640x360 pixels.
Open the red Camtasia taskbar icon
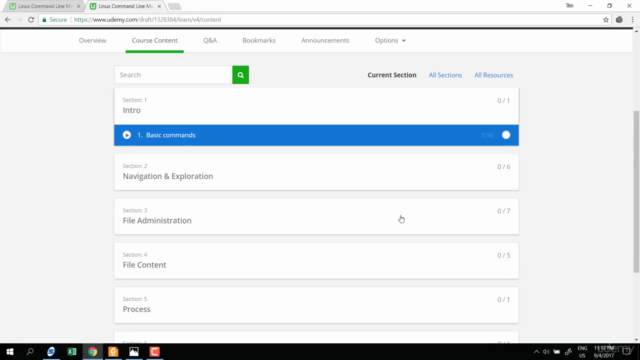tap(155, 351)
